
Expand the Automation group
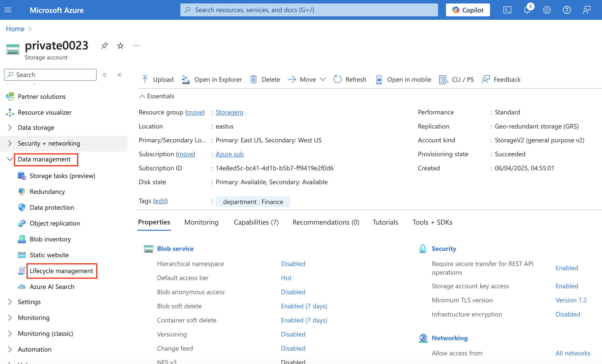(34, 349)
